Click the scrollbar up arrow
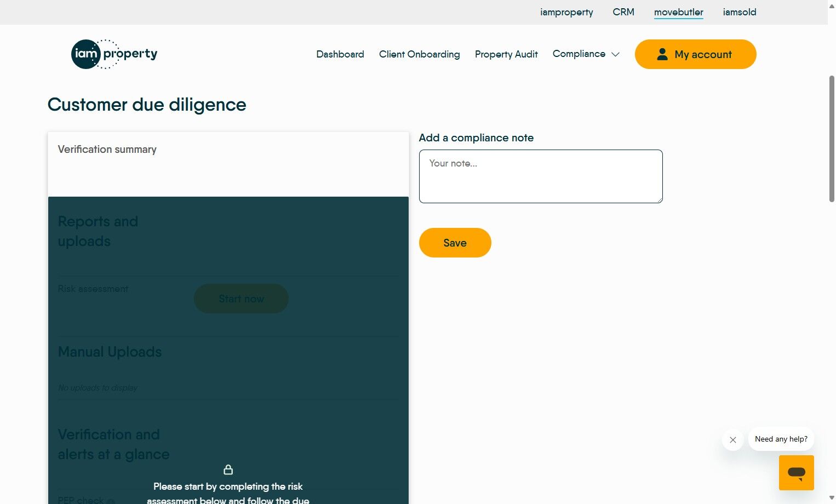Image resolution: width=836 pixels, height=504 pixels. (x=832, y=5)
